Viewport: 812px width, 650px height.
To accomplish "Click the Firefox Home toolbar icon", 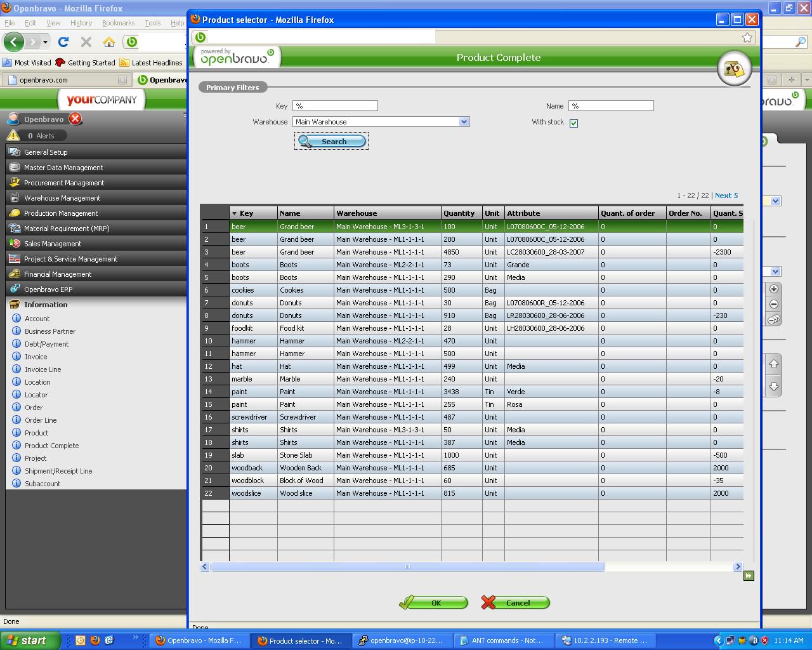I will 109,42.
